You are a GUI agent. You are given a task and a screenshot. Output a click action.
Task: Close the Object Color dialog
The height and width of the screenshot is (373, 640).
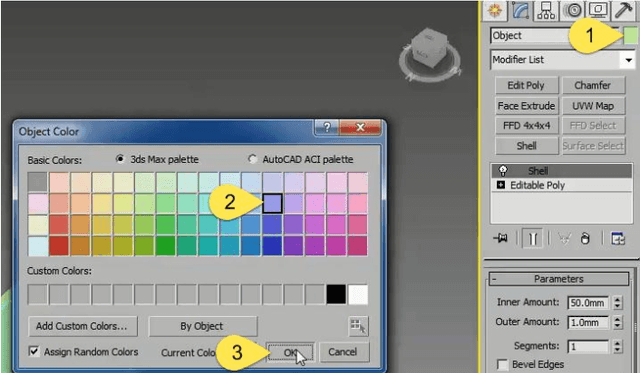pos(360,127)
